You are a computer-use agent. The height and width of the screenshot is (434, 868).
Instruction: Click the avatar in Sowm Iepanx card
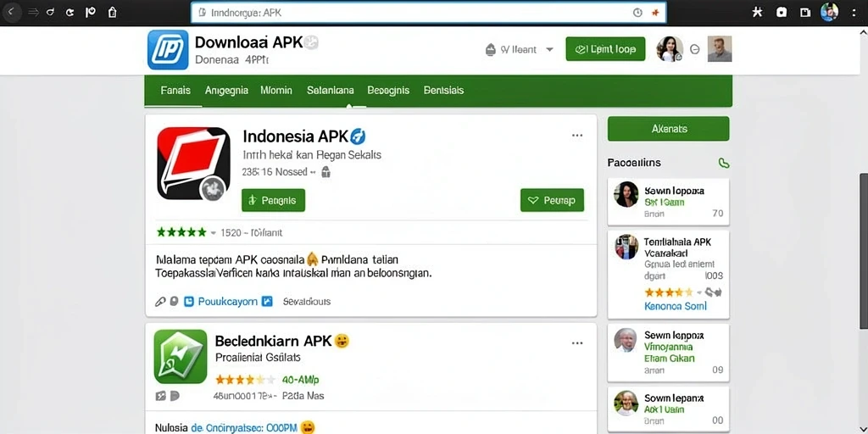pos(626,403)
